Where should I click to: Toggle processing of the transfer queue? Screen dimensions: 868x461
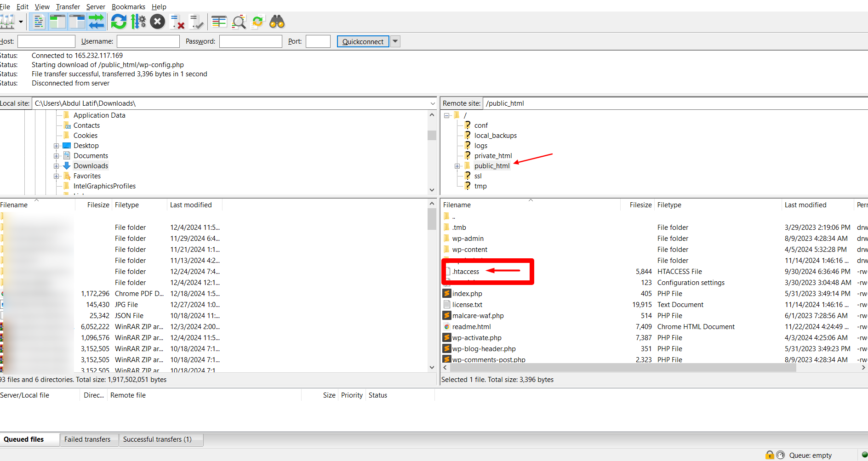click(x=138, y=21)
